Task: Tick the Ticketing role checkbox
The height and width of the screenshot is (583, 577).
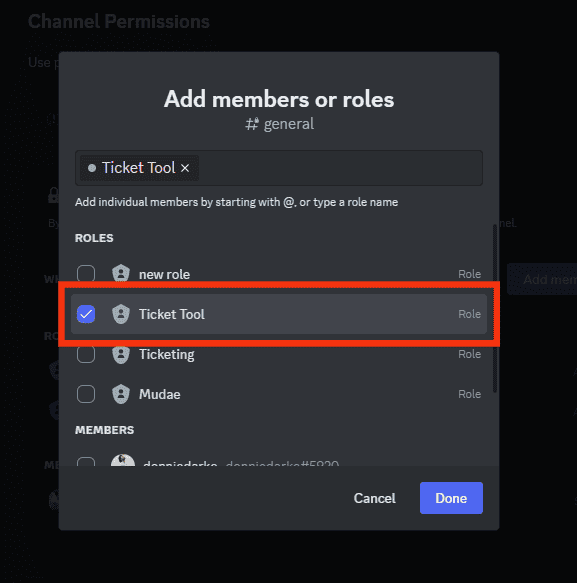Action: [86, 354]
